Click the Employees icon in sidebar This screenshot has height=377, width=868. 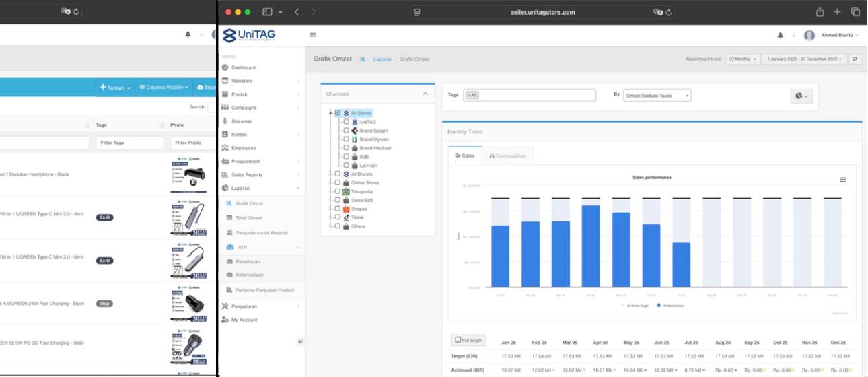pos(225,148)
